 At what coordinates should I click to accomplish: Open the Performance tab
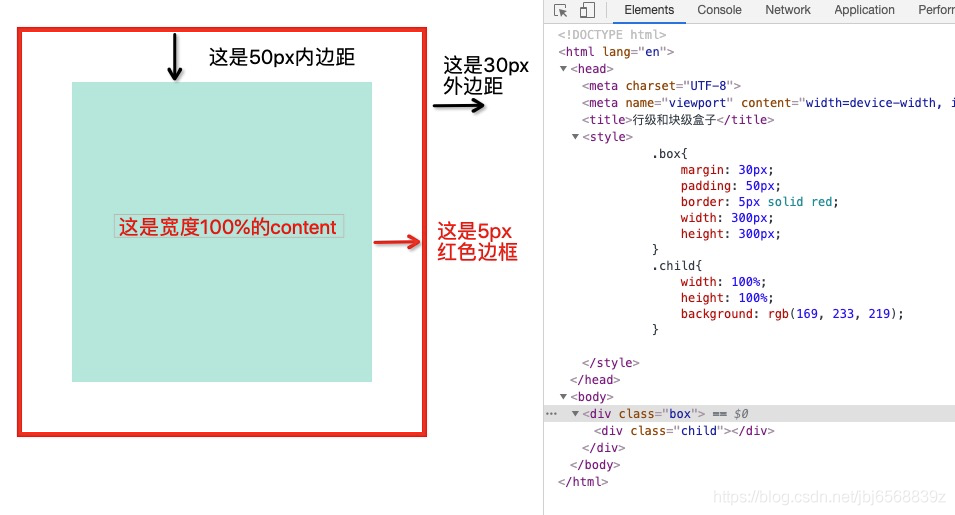pos(937,10)
